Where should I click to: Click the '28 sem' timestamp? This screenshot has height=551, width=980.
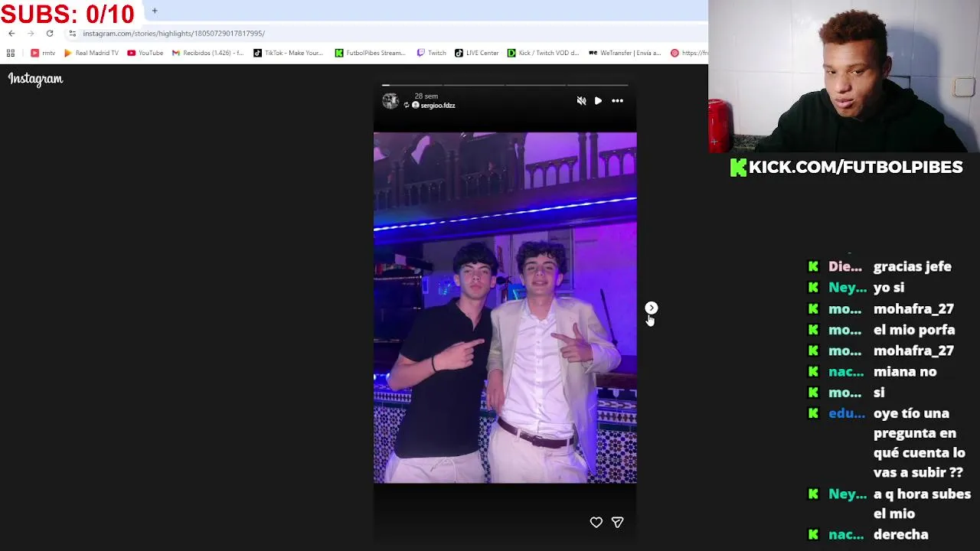(426, 96)
